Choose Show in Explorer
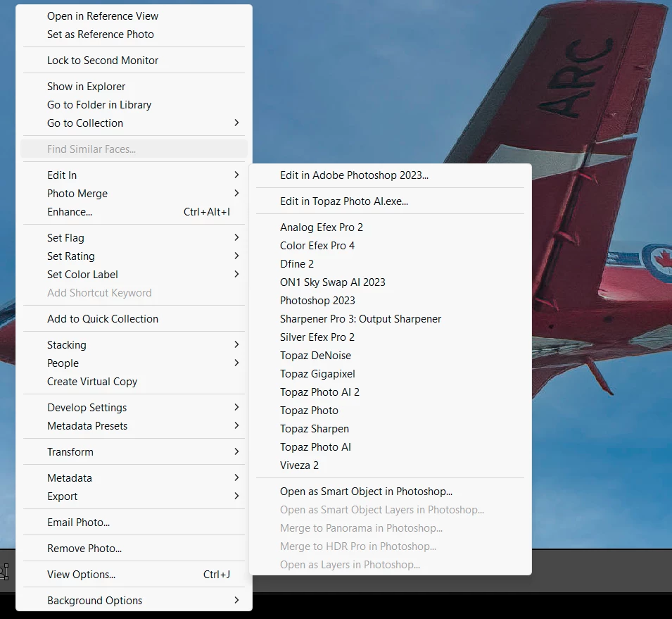The width and height of the screenshot is (672, 619). [134, 87]
